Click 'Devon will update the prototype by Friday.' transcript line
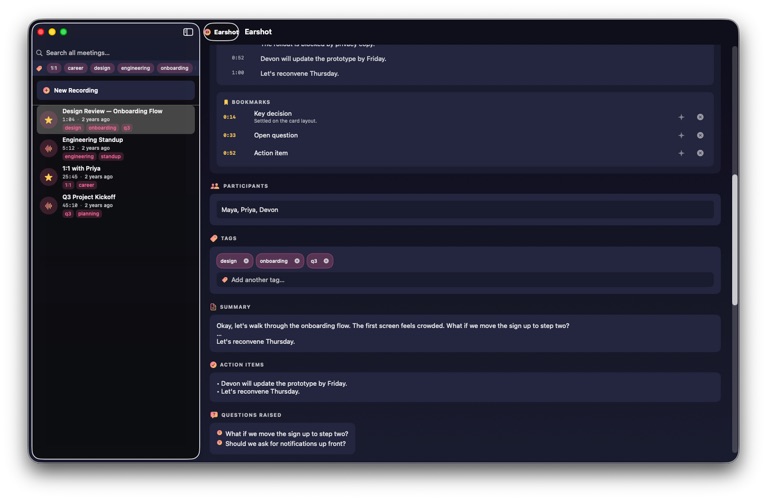The image size is (767, 500). click(x=323, y=59)
